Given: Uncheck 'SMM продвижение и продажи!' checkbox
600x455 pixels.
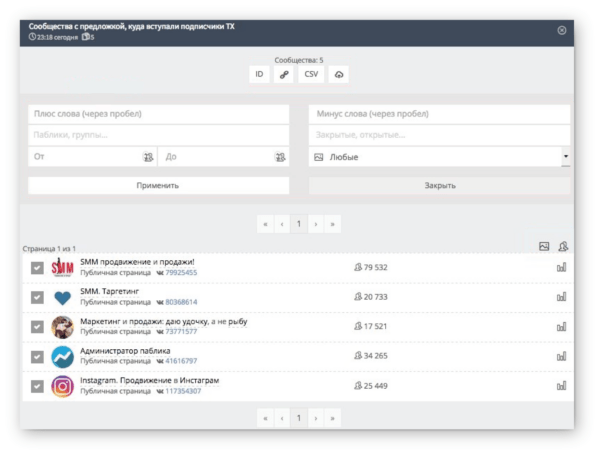Looking at the screenshot, I should [37, 268].
